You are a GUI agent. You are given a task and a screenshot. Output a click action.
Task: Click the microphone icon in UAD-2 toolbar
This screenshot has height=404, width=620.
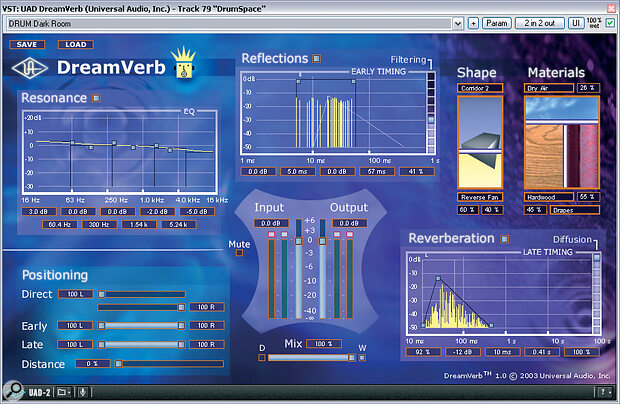coord(83,392)
